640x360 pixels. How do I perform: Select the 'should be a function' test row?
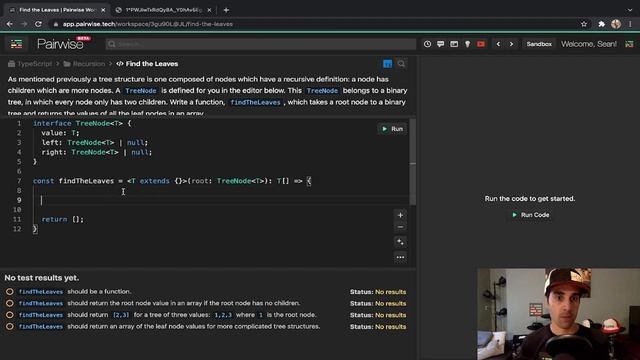click(206, 291)
